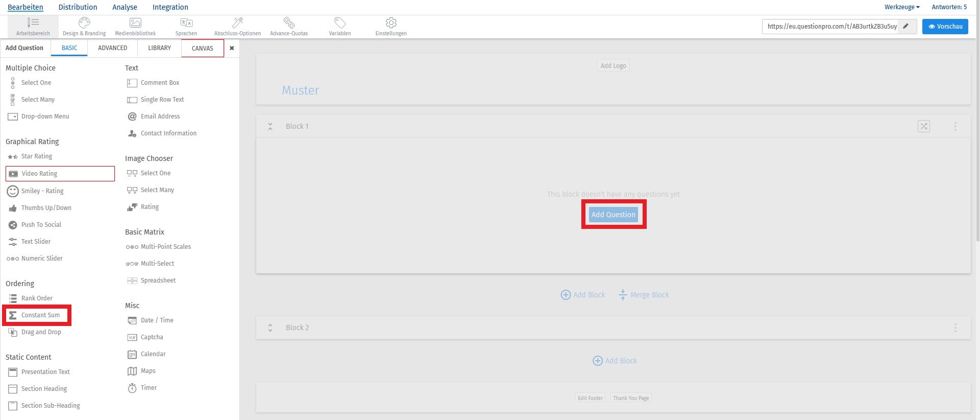Open Block 1 three-dot options menu

point(955,126)
